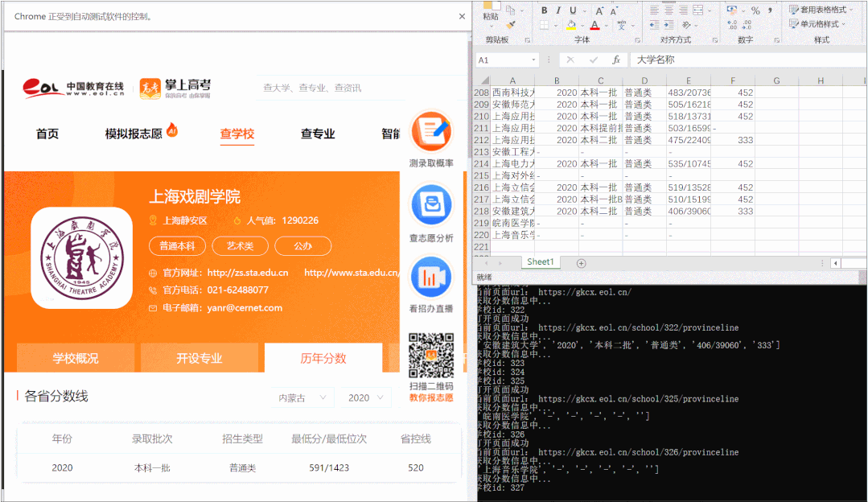Open 单元格样式 cell styles dropdown
Viewport: 868px width, 502px height.
point(817,24)
